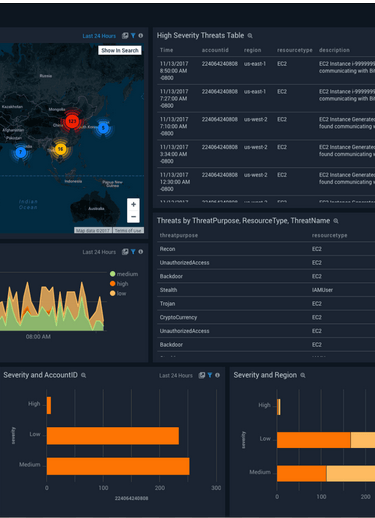Click the info icon on the map panel
The width and height of the screenshot is (375, 518).
pyautogui.click(x=141, y=36)
